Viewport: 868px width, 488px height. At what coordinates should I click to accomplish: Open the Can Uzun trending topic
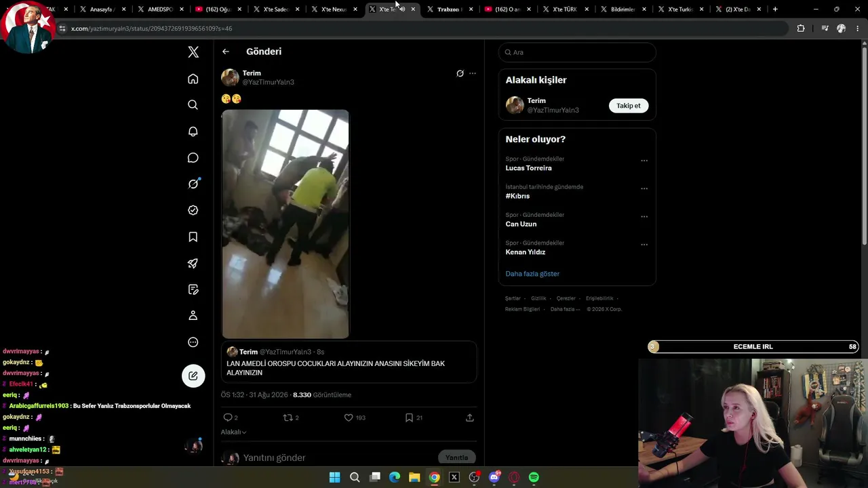(x=521, y=224)
